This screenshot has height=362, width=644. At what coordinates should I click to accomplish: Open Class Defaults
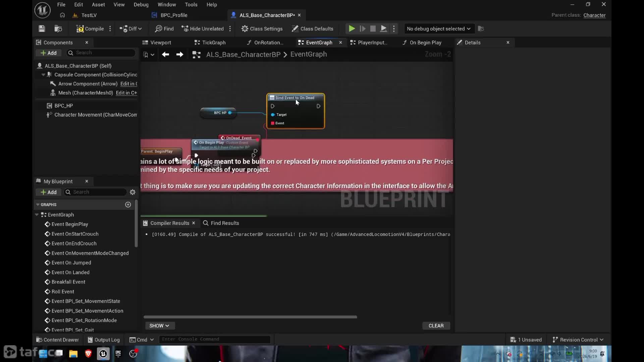pyautogui.click(x=312, y=29)
